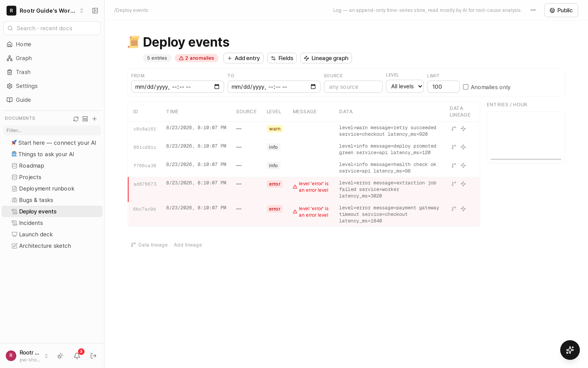This screenshot has width=588, height=368.
Task: Open Settings from sidebar
Action: click(x=52, y=86)
